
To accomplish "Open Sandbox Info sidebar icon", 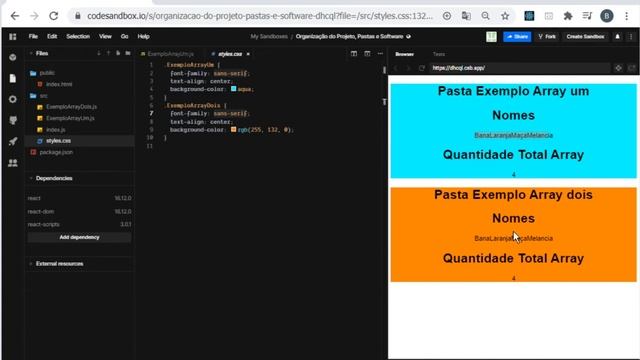I will coord(13,57).
